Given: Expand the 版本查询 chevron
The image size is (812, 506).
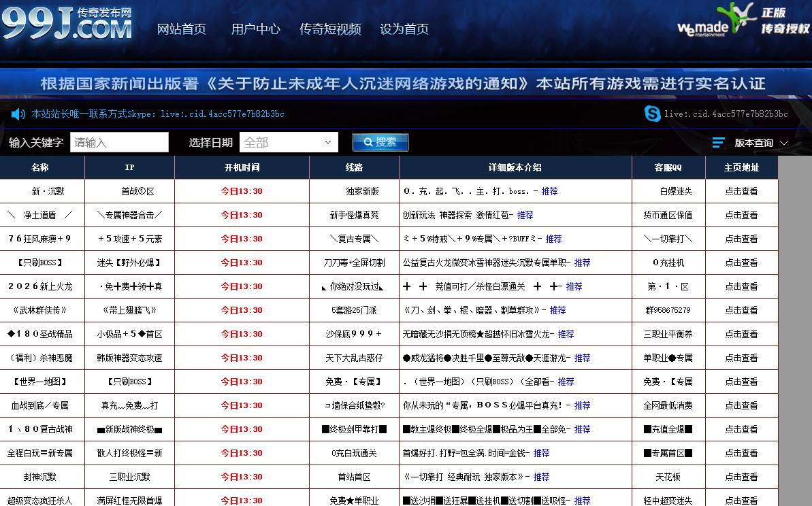Looking at the screenshot, I should click(x=784, y=143).
